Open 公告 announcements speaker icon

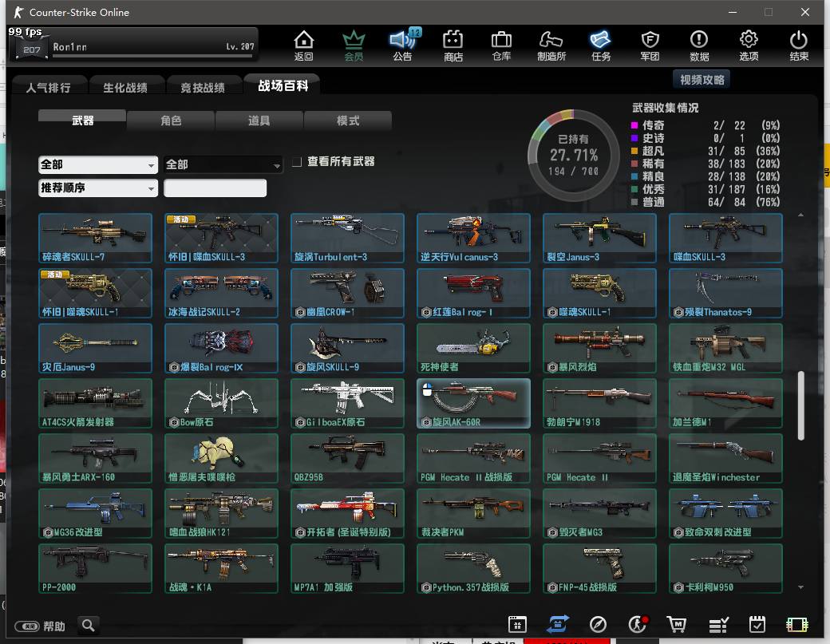(x=403, y=45)
